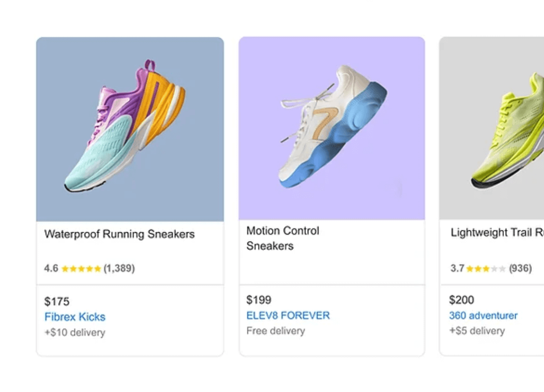Click the $175 price

pos(57,301)
